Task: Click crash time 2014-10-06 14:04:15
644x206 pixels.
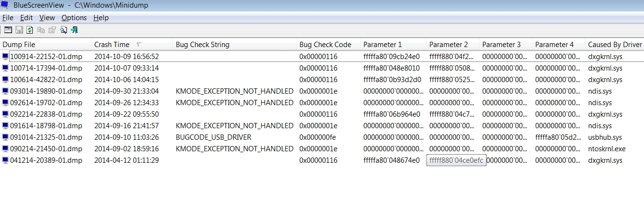Action: coord(127,79)
